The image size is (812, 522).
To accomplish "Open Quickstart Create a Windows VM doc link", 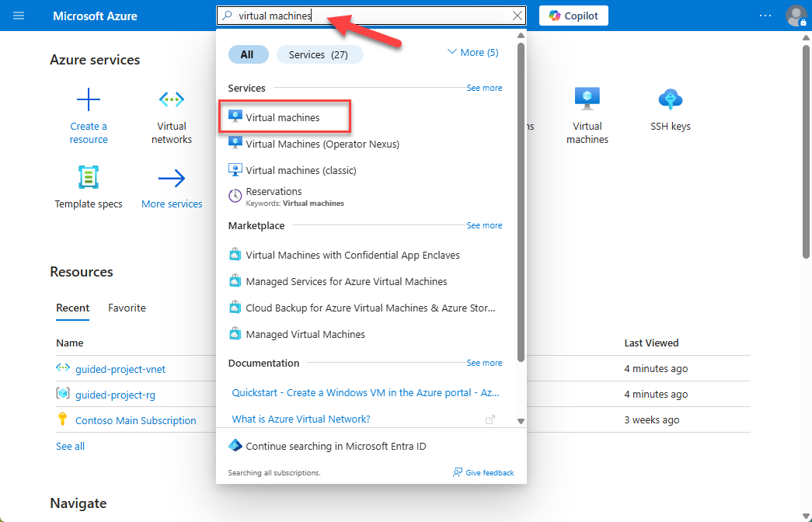I will coord(365,392).
